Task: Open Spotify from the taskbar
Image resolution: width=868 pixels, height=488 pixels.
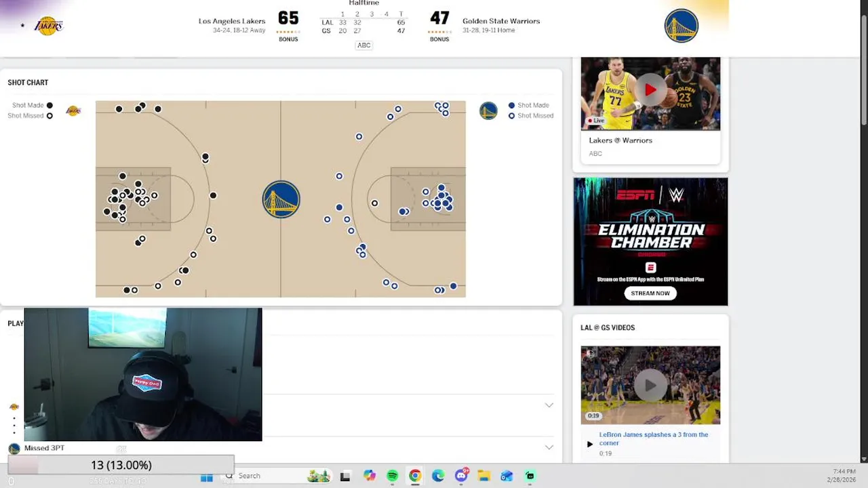Action: coord(392,476)
